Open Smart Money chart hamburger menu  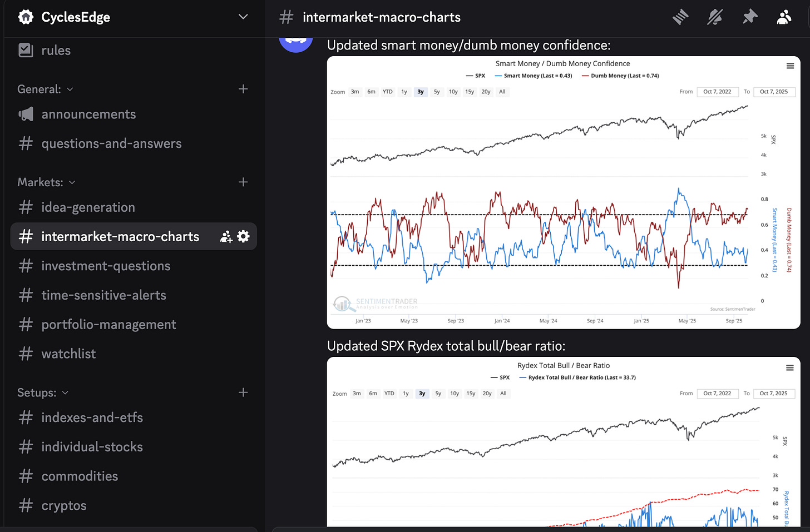[x=790, y=66]
